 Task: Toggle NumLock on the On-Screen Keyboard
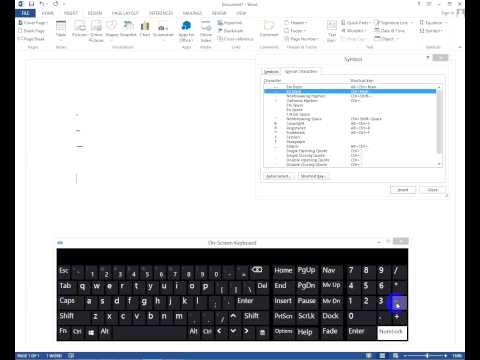point(392,332)
